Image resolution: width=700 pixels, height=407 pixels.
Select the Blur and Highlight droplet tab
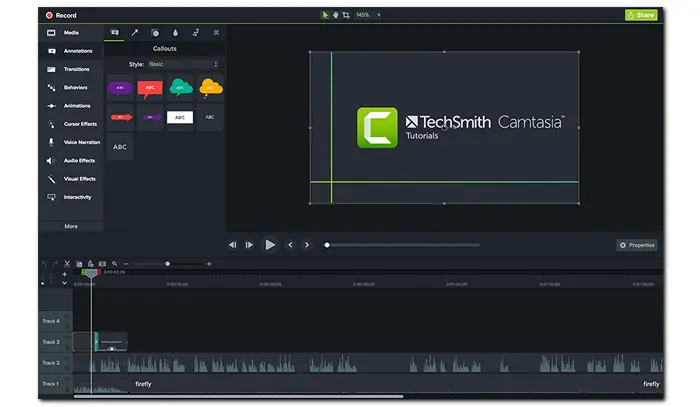click(x=175, y=33)
